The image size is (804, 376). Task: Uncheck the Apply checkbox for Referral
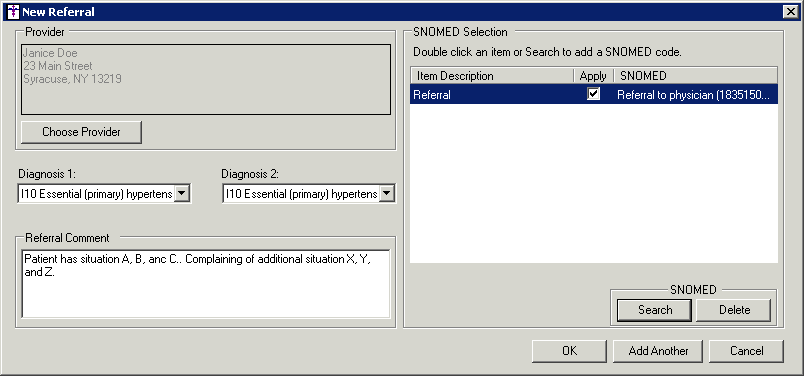coord(593,94)
